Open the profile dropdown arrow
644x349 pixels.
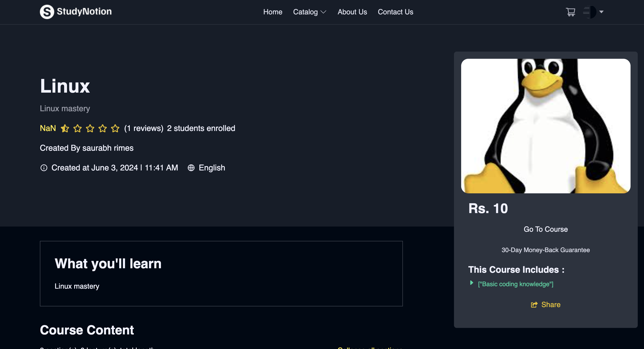click(x=601, y=12)
